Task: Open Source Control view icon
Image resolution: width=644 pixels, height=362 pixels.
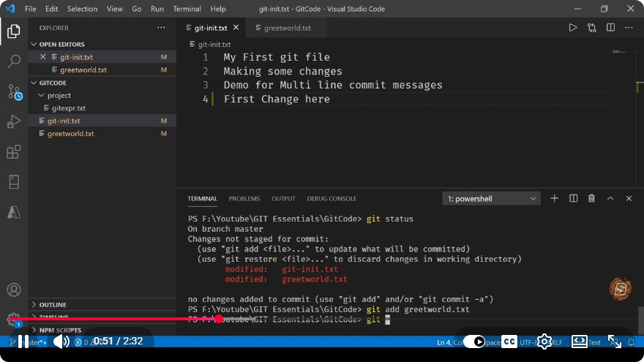Action: point(15,92)
